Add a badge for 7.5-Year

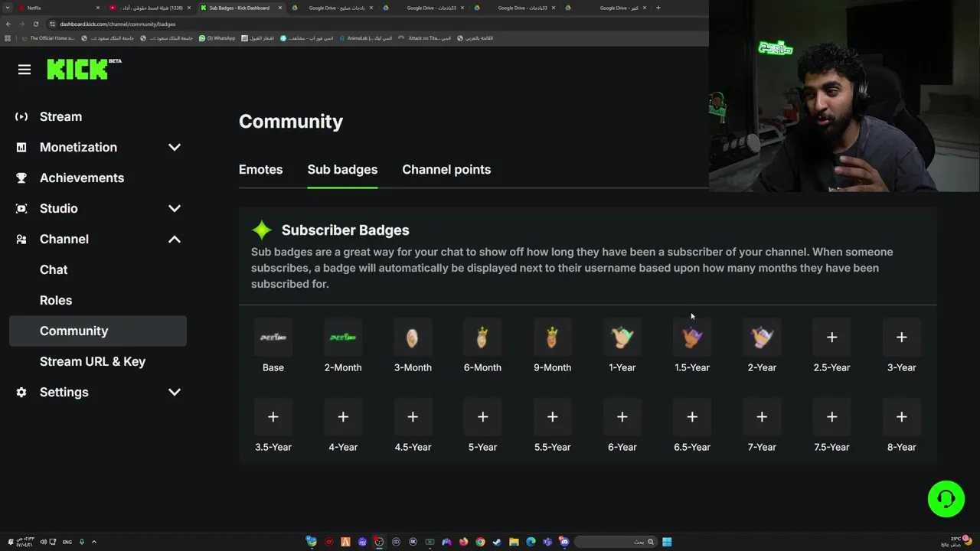tap(831, 416)
